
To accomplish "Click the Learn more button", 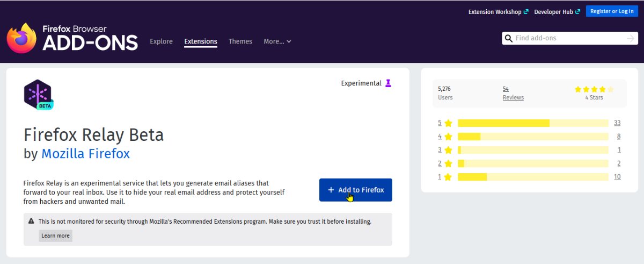I will pyautogui.click(x=56, y=236).
